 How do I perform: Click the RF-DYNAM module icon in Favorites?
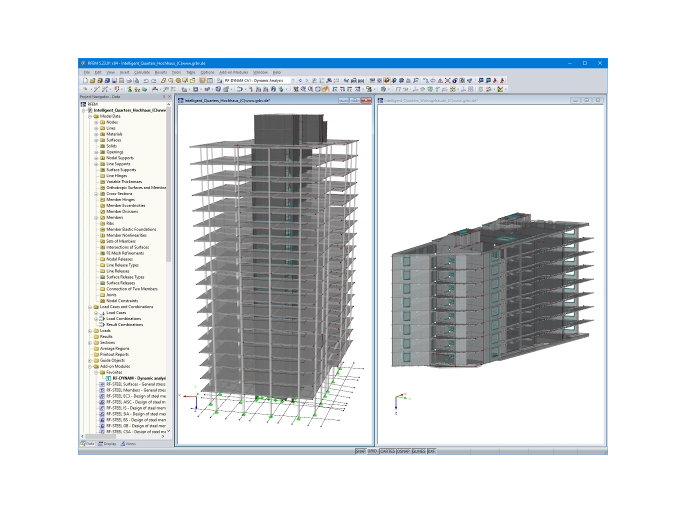[108, 378]
